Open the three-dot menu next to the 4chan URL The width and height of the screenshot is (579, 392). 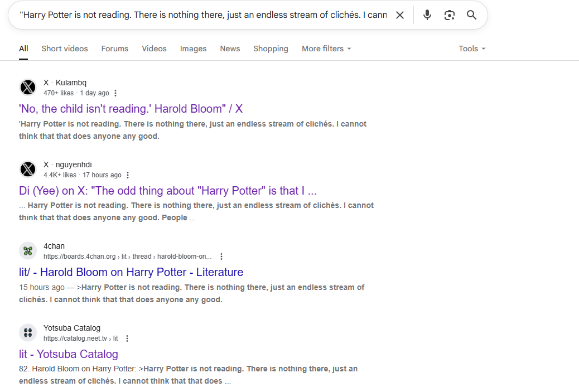(221, 257)
